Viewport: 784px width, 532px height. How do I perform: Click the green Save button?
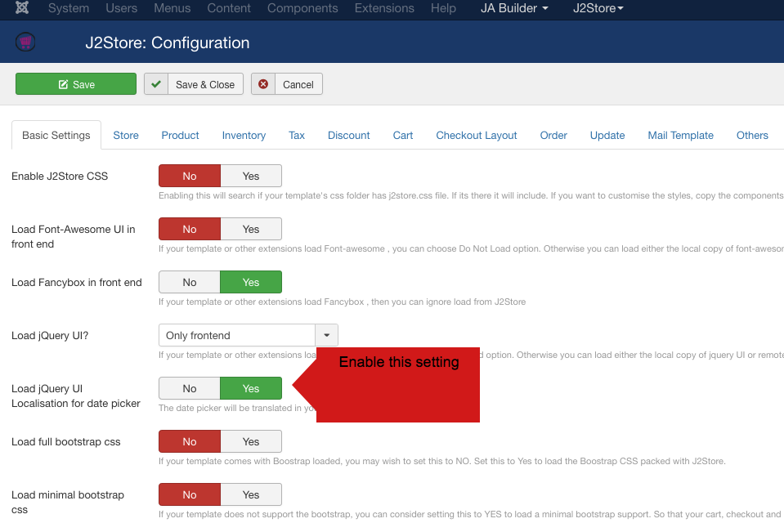click(x=76, y=84)
